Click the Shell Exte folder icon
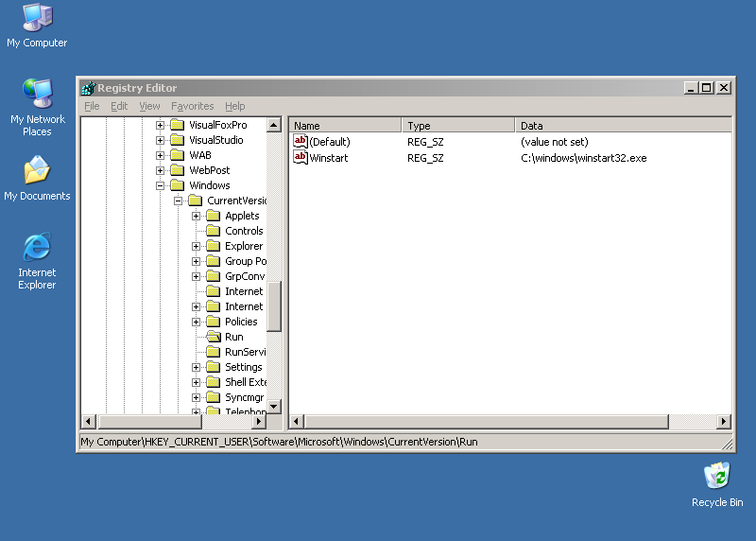The width and height of the screenshot is (756, 541). coord(214,382)
